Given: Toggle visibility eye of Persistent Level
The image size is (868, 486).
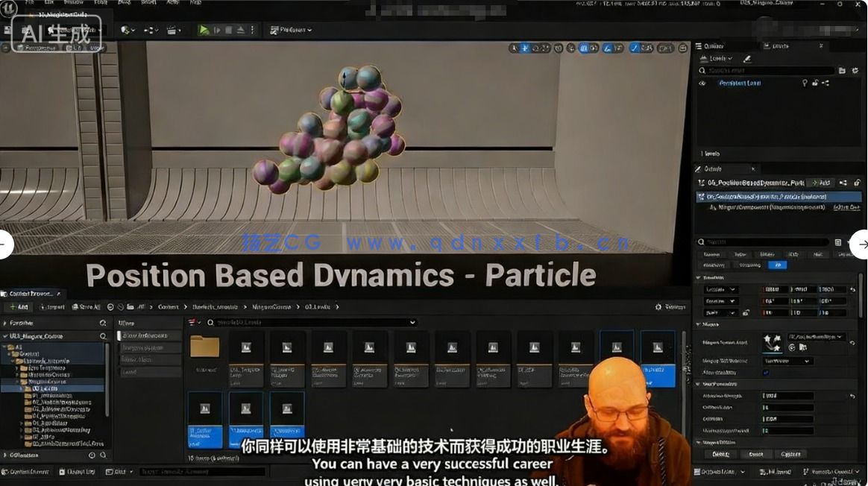Looking at the screenshot, I should coord(702,83).
